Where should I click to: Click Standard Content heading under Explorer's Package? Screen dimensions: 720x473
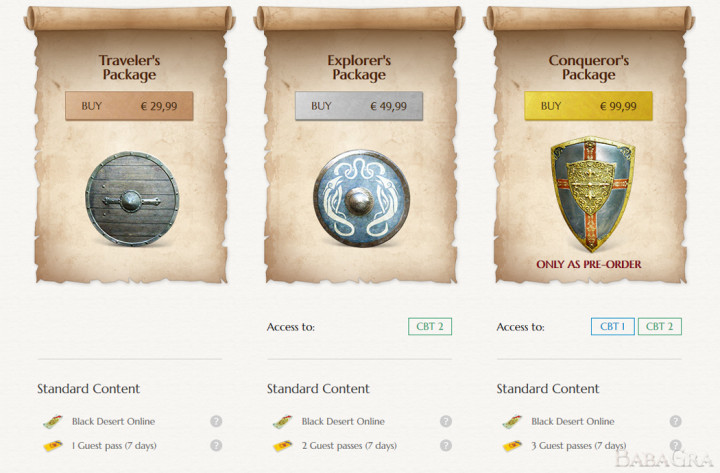click(x=318, y=389)
